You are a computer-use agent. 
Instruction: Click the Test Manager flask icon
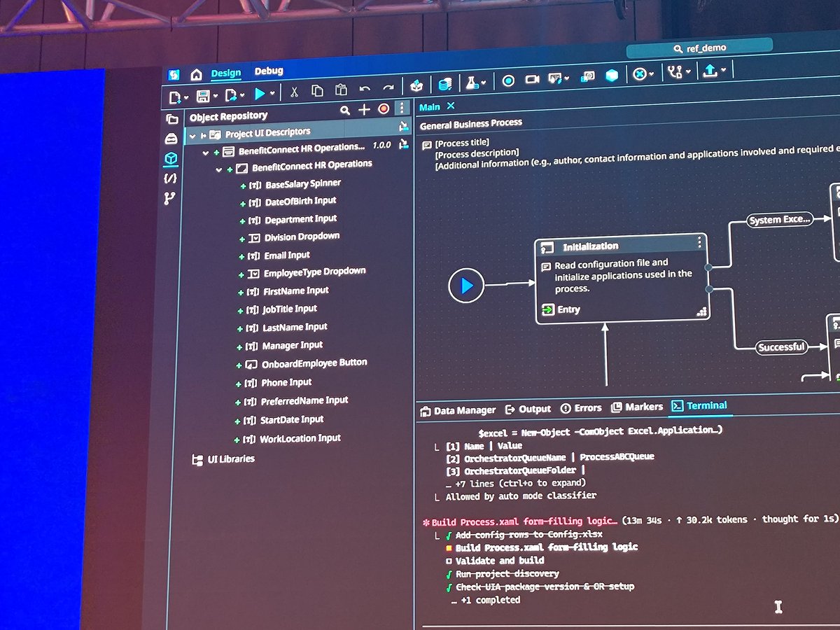(x=472, y=83)
